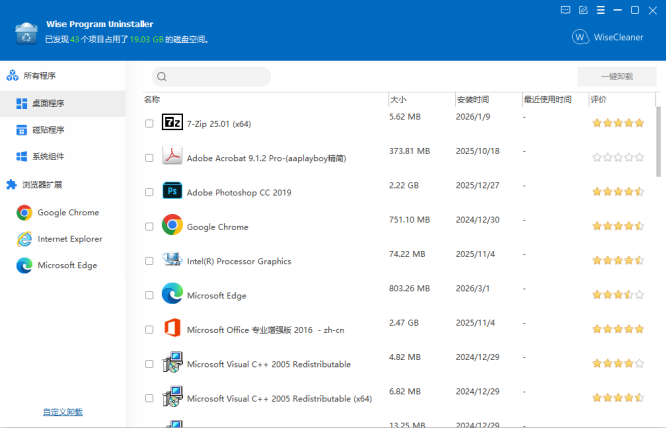This screenshot has width=666, height=428.
Task: Select the 浏览器扩展 category
Action: click(63, 185)
